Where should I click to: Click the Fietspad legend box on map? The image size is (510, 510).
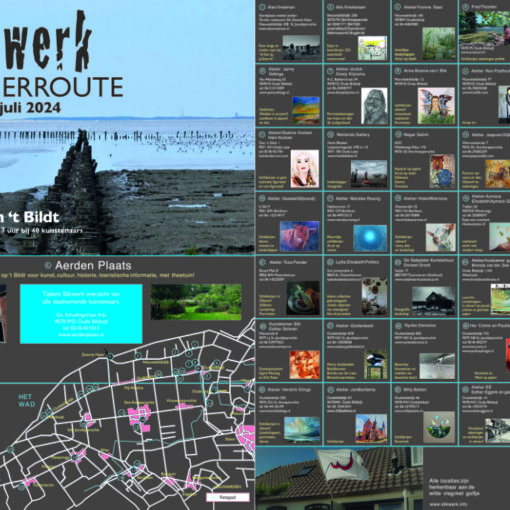pos(228,497)
